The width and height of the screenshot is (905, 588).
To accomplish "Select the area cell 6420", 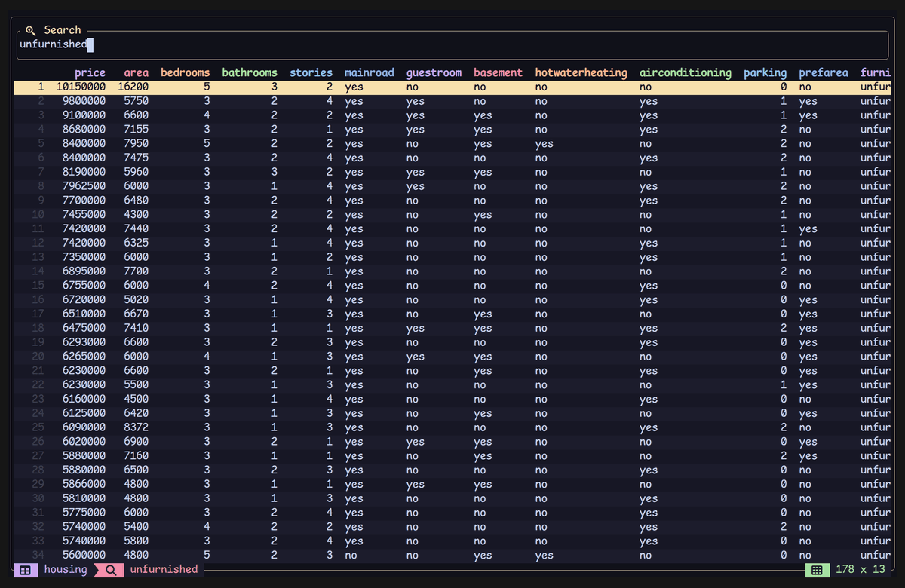I will tap(137, 413).
